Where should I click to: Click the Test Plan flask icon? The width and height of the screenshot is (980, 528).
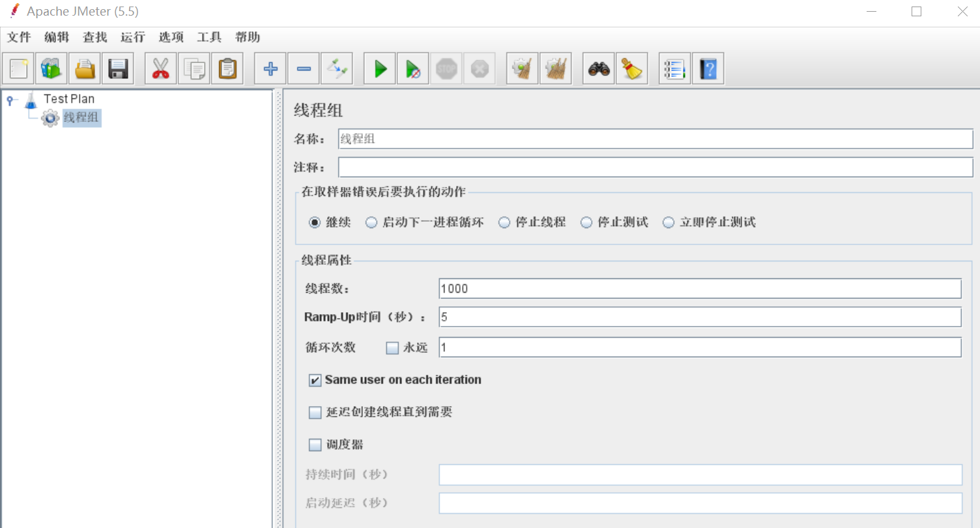(31, 99)
